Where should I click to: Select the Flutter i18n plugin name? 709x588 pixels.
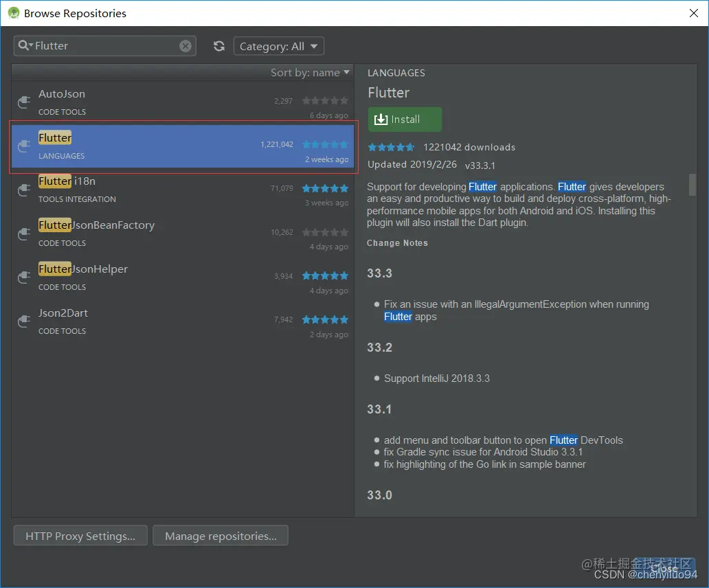pyautogui.click(x=67, y=181)
